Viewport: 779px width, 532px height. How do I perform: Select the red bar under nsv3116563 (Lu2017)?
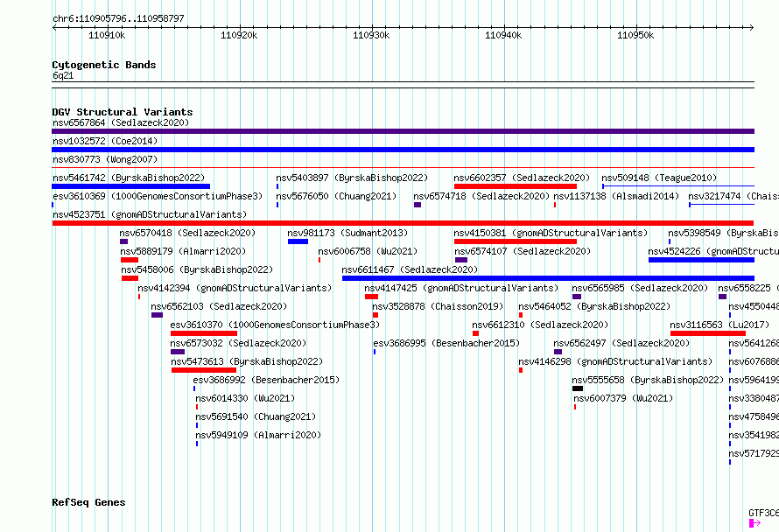pos(708,333)
